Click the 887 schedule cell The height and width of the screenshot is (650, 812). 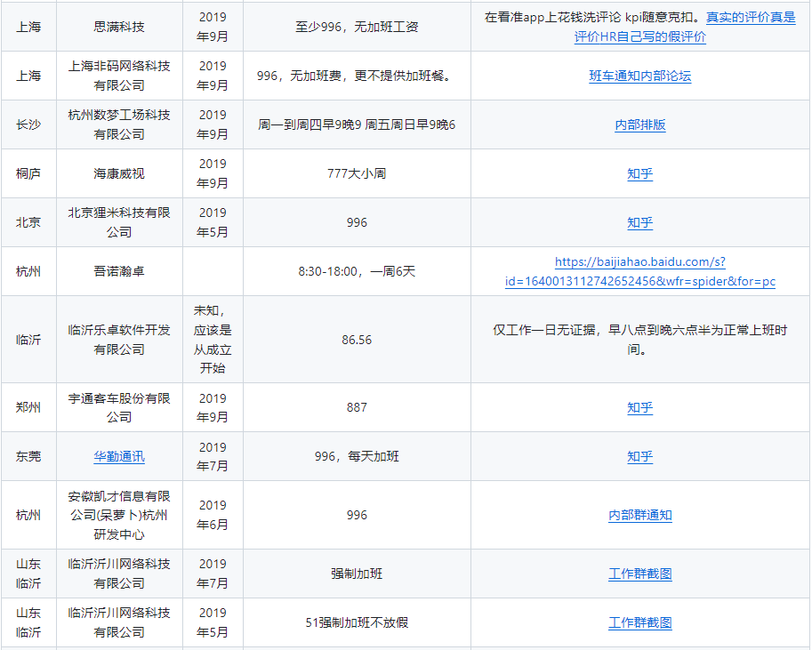pos(357,407)
